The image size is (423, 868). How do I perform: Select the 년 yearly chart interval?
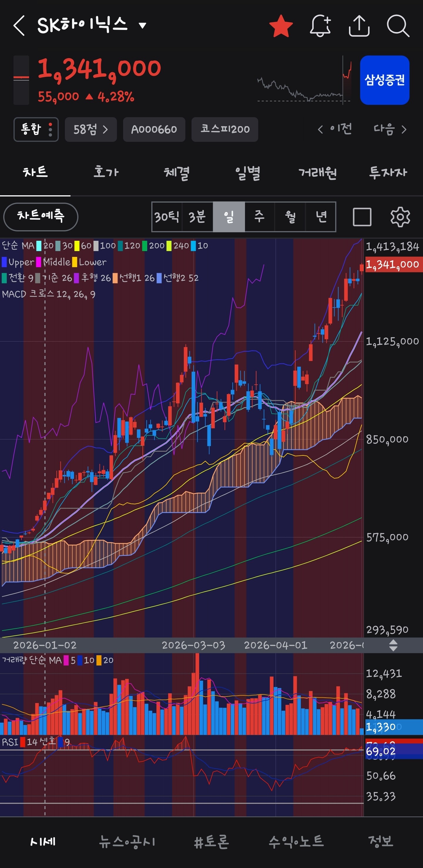coord(320,217)
